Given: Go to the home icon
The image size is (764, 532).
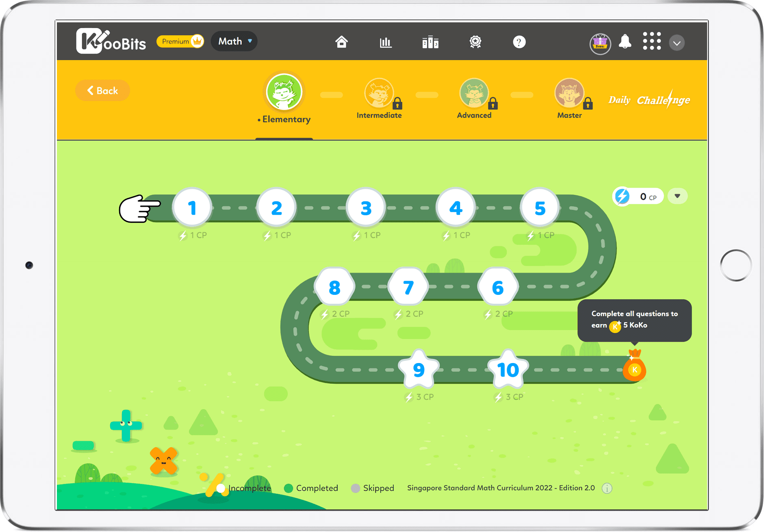Looking at the screenshot, I should tap(341, 42).
